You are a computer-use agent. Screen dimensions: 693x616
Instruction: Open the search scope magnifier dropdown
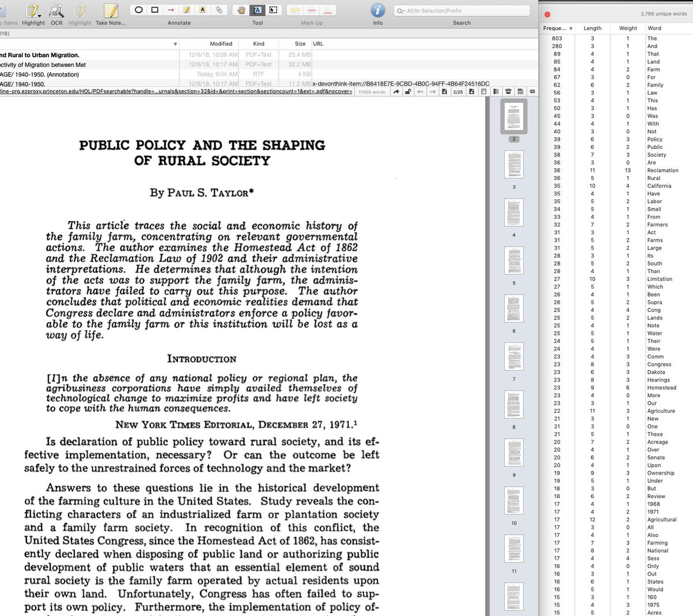pyautogui.click(x=401, y=10)
